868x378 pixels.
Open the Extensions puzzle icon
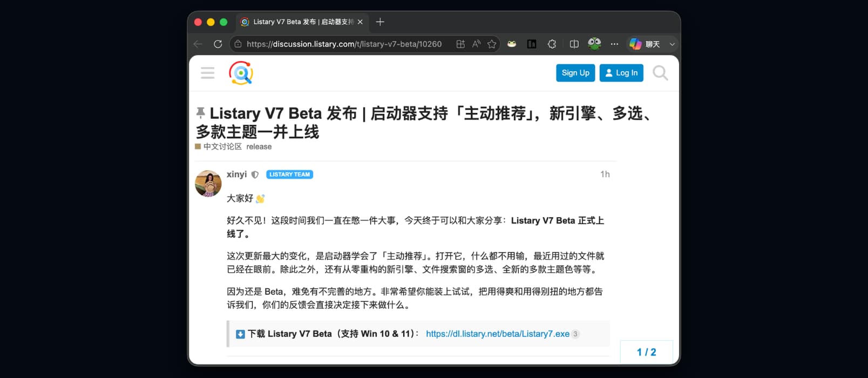click(x=552, y=44)
